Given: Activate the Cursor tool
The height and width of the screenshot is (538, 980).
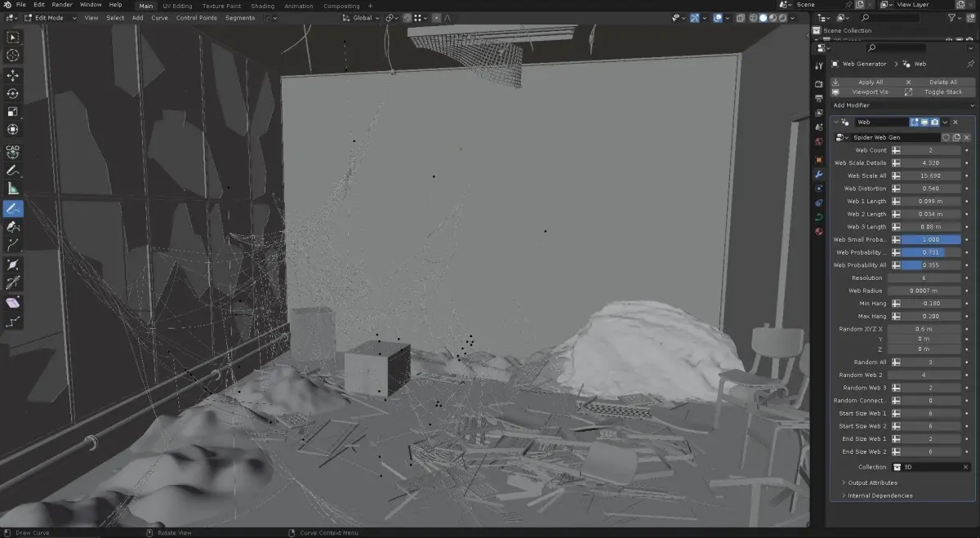Looking at the screenshot, I should tap(13, 55).
